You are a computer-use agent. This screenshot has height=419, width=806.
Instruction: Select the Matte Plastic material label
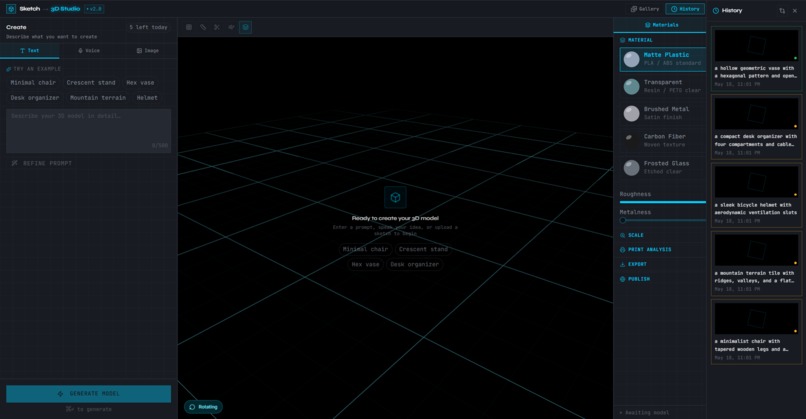666,55
